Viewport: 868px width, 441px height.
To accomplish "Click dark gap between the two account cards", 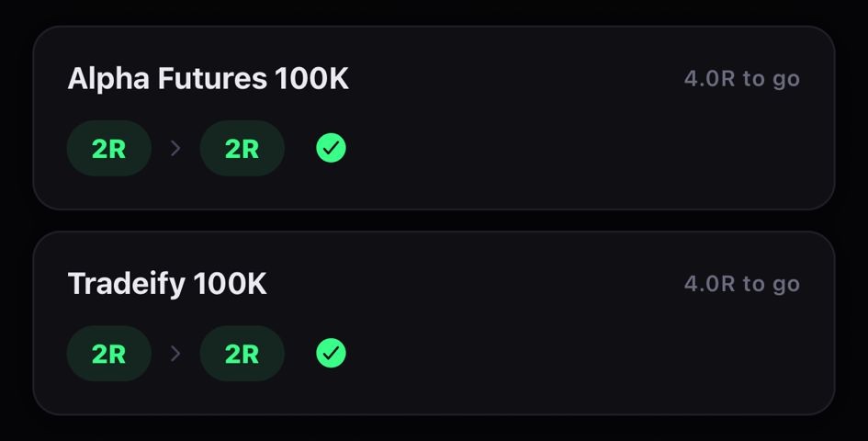I will [434, 220].
